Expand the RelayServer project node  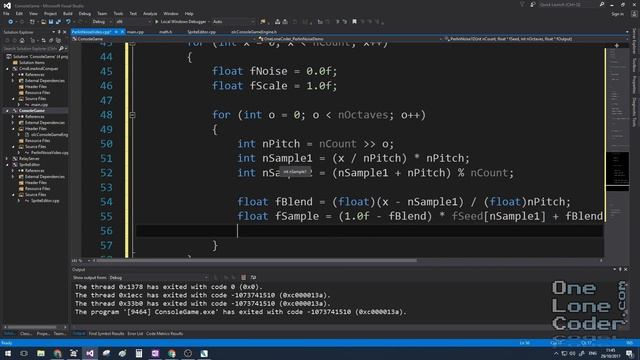(x=7, y=159)
